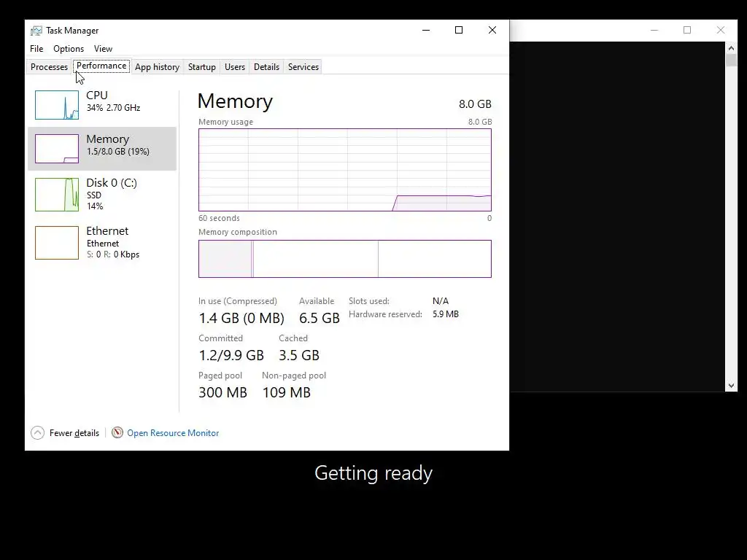Close the background console window
Viewport: 747px width, 560px height.
pyautogui.click(x=720, y=30)
